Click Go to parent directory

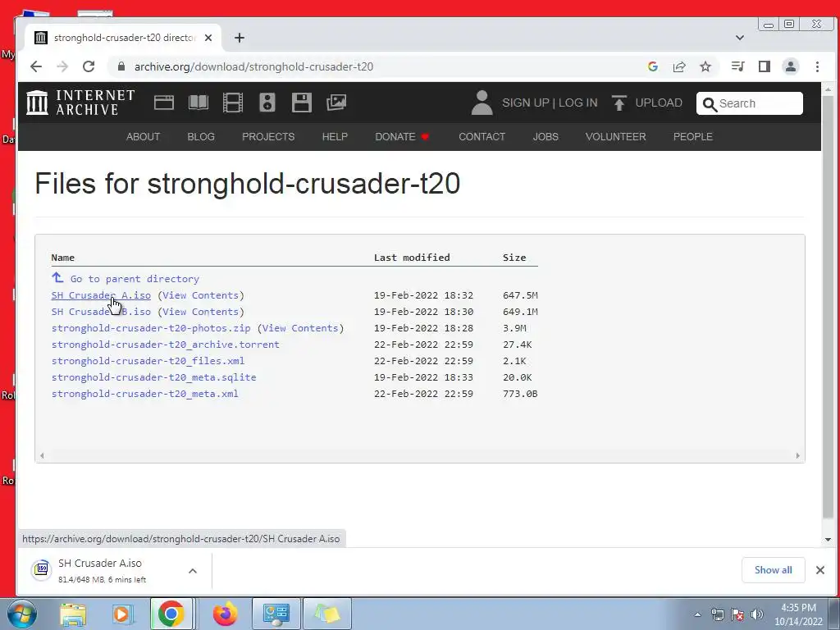135,279
